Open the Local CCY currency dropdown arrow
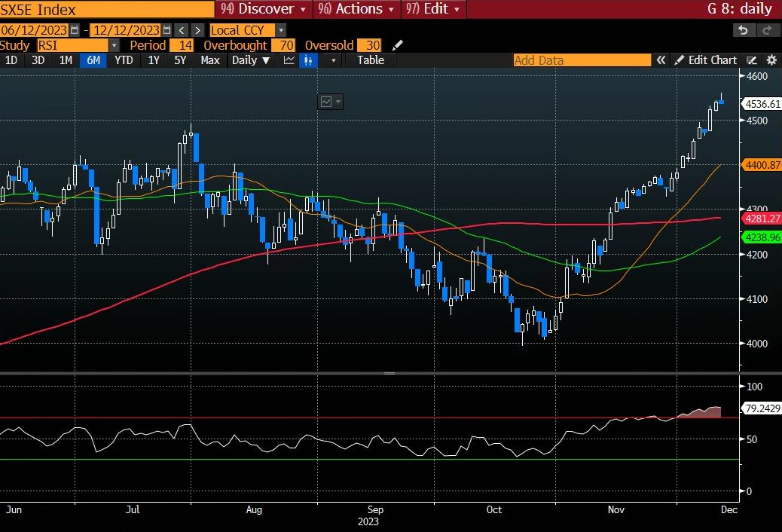 click(x=281, y=30)
